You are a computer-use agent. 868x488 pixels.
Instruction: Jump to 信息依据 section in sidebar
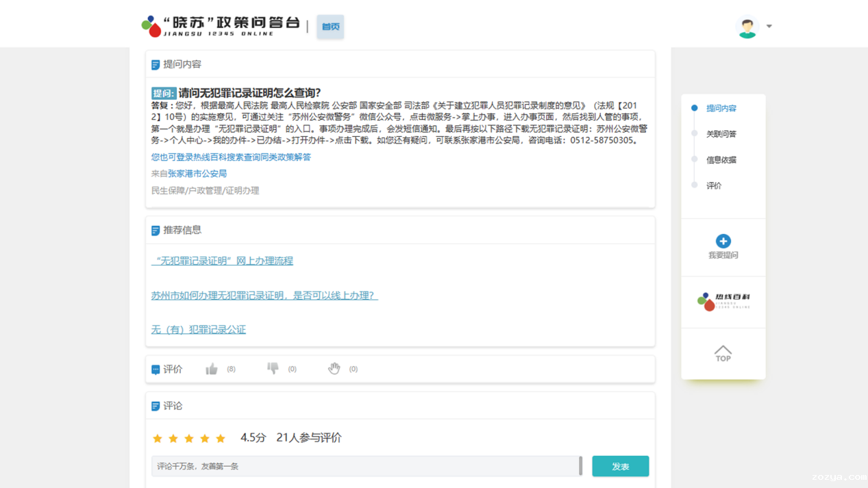pos(721,160)
